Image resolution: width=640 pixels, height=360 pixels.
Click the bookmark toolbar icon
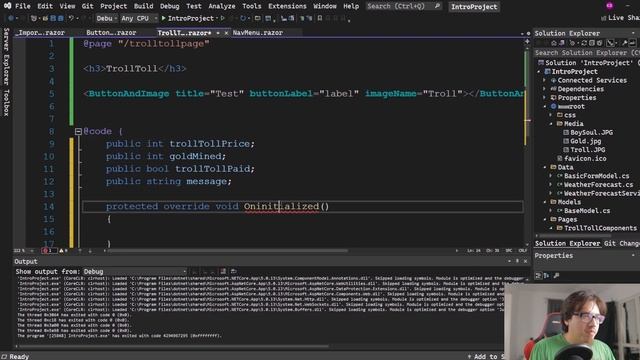320,18
